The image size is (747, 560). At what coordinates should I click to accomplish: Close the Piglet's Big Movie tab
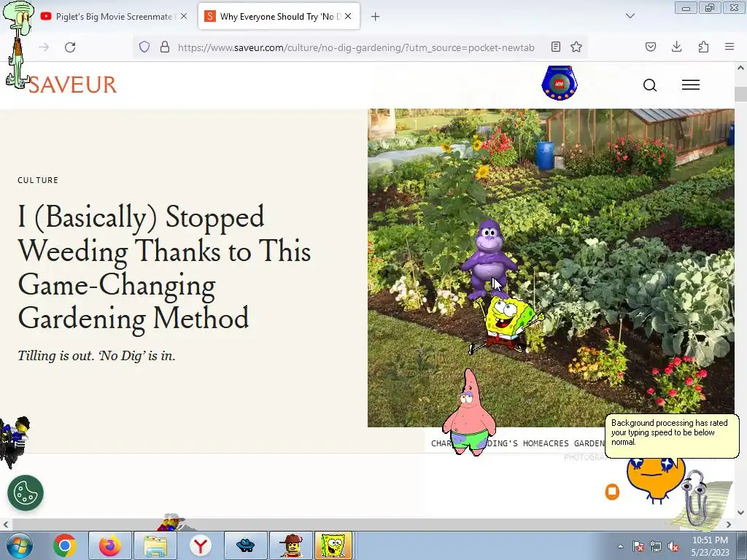pyautogui.click(x=184, y=16)
